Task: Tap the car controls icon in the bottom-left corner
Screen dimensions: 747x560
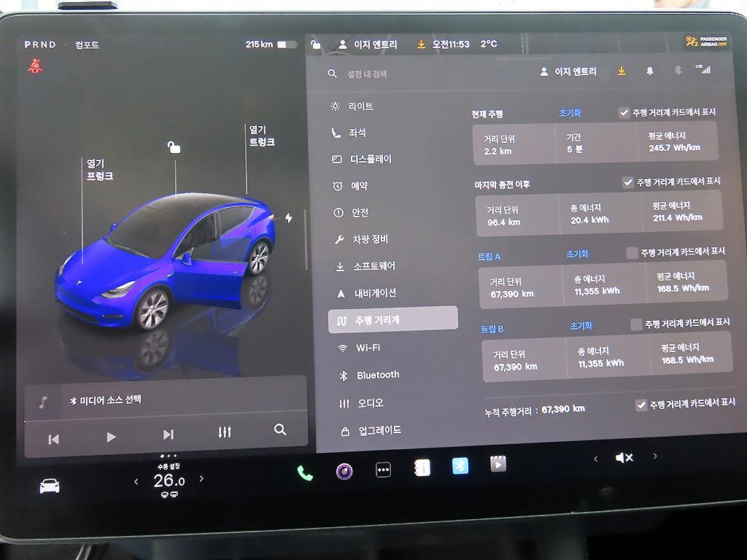Action: coord(50,486)
